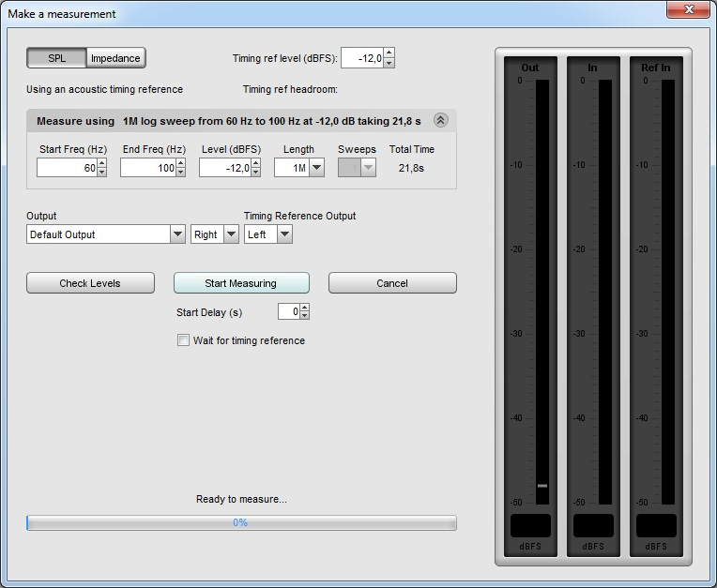Click the 'Timing ref headroom:' label
717x588 pixels.
pos(290,89)
